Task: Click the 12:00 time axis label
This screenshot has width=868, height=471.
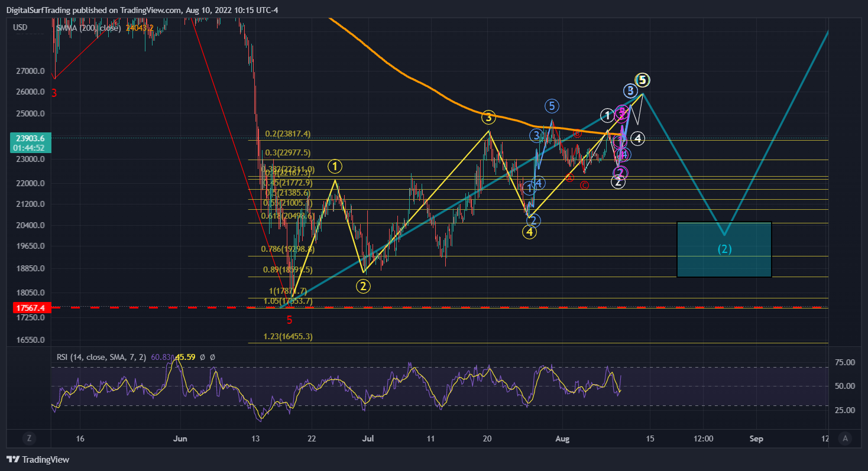Action: [x=704, y=438]
